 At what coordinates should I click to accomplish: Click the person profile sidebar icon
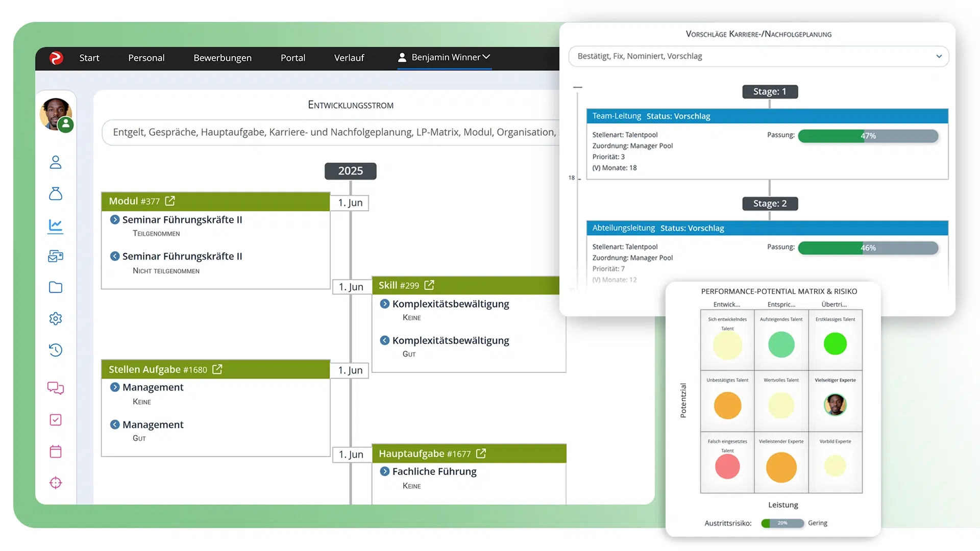coord(56,162)
